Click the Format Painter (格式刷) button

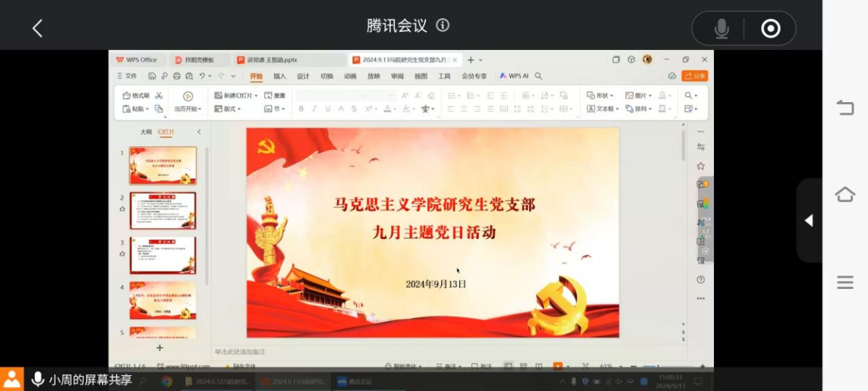[136, 96]
